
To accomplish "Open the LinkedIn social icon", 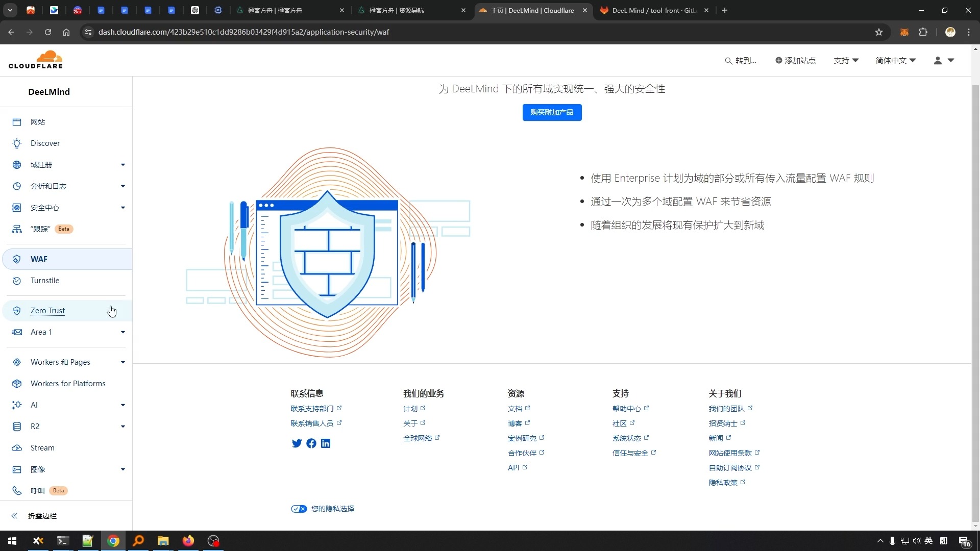I will tap(326, 443).
